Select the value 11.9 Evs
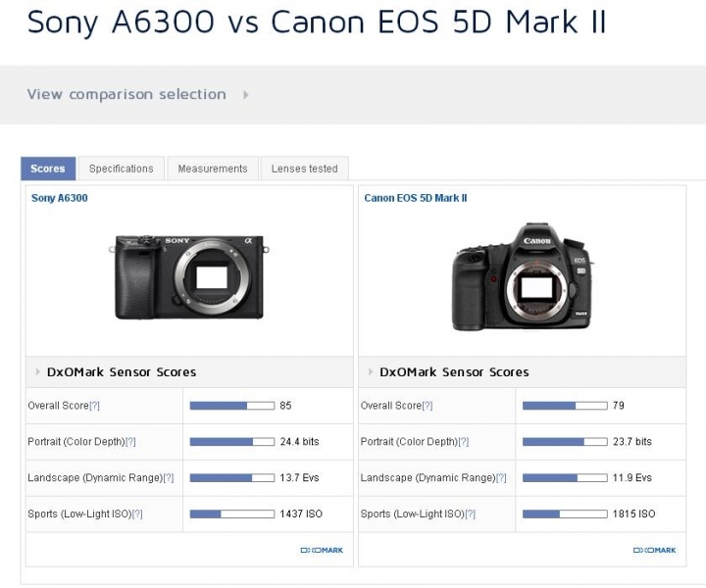Viewport: 706px width, 588px height. click(632, 478)
